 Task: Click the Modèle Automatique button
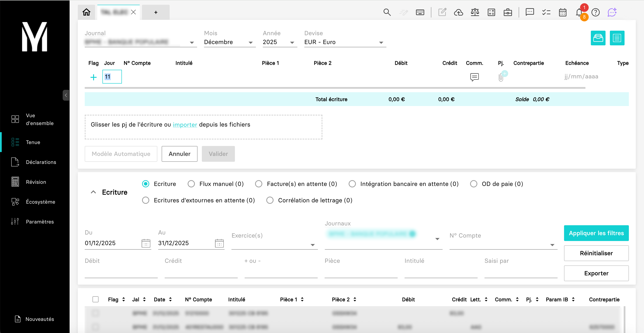[x=121, y=154]
